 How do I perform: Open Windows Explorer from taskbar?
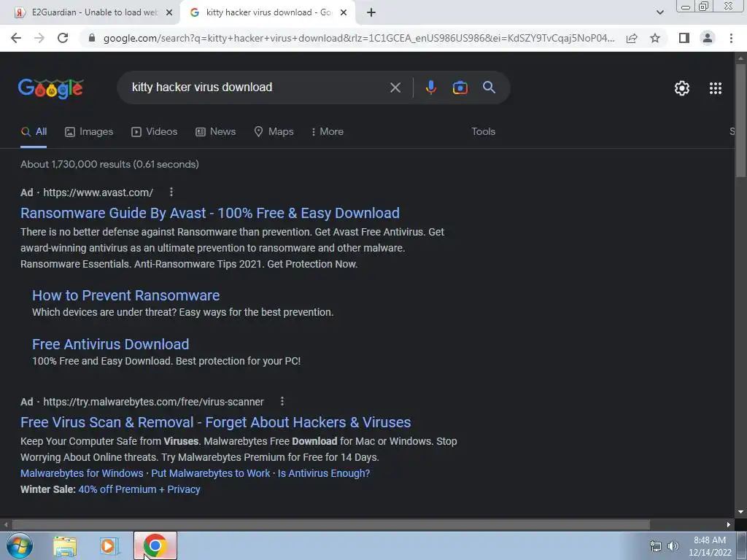tap(65, 546)
